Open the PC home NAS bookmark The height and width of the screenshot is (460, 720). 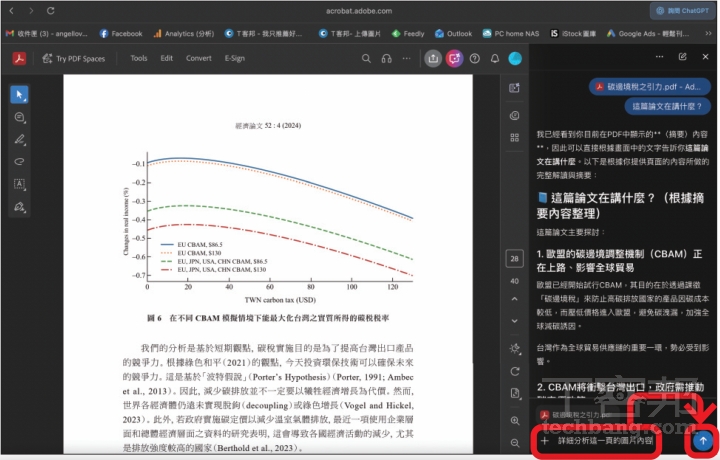pyautogui.click(x=511, y=34)
